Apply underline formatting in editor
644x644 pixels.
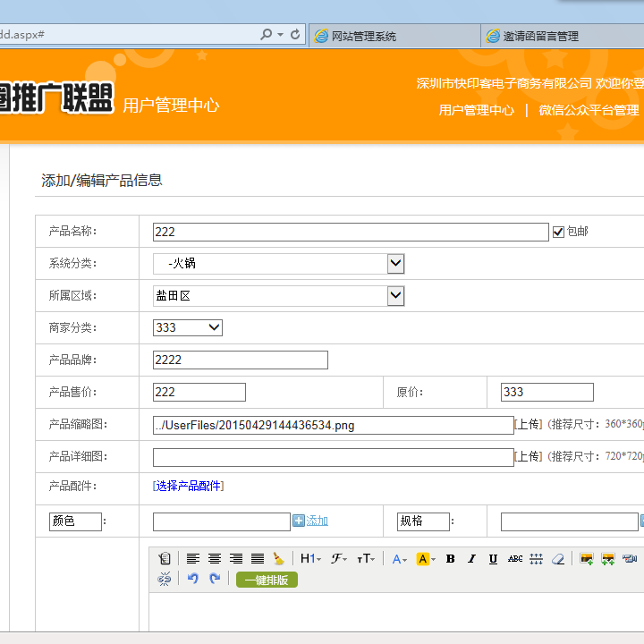click(x=493, y=559)
